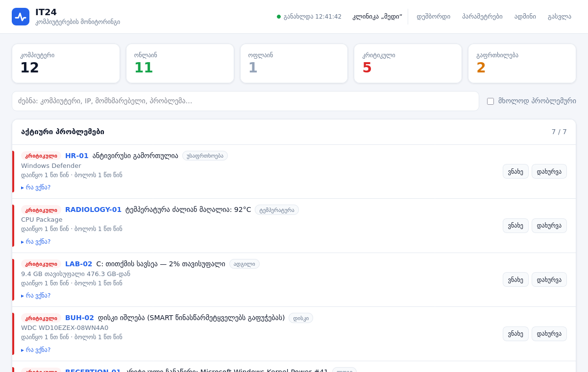Click დახურვა for the LAB-02 problem

point(549,279)
